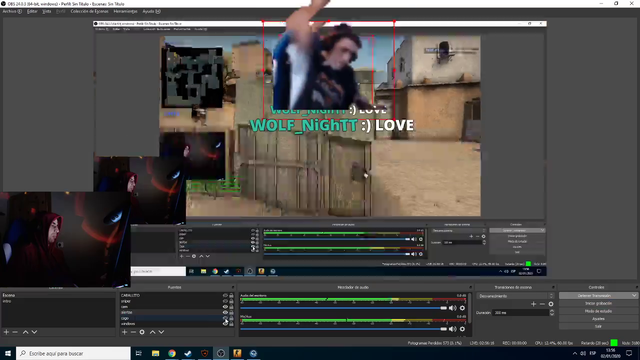Viewport: 640px width, 360px height.
Task: Open the Herramientas menu
Action: pos(125,11)
